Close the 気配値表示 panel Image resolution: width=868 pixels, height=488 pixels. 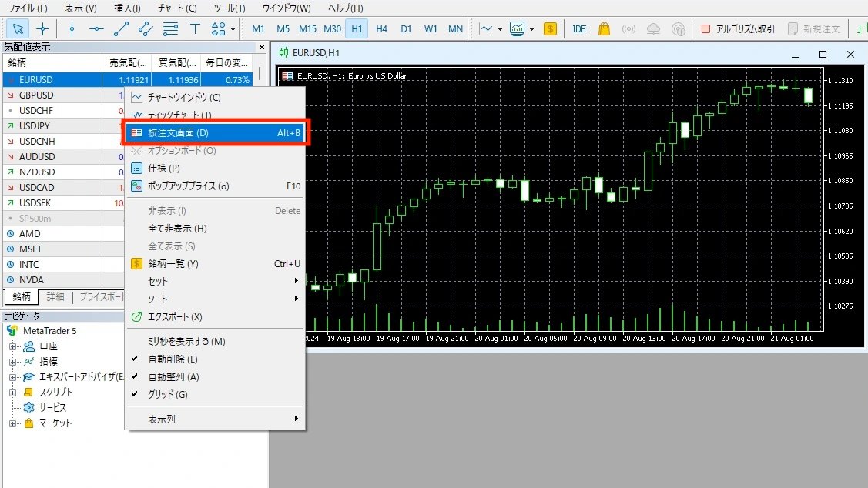point(262,48)
